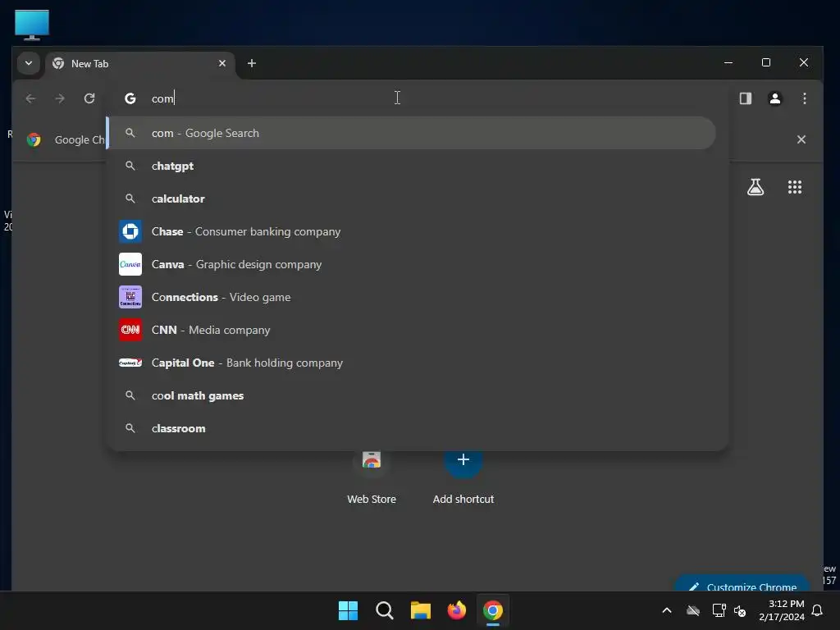
Task: Click the forward navigation arrow
Action: point(60,98)
